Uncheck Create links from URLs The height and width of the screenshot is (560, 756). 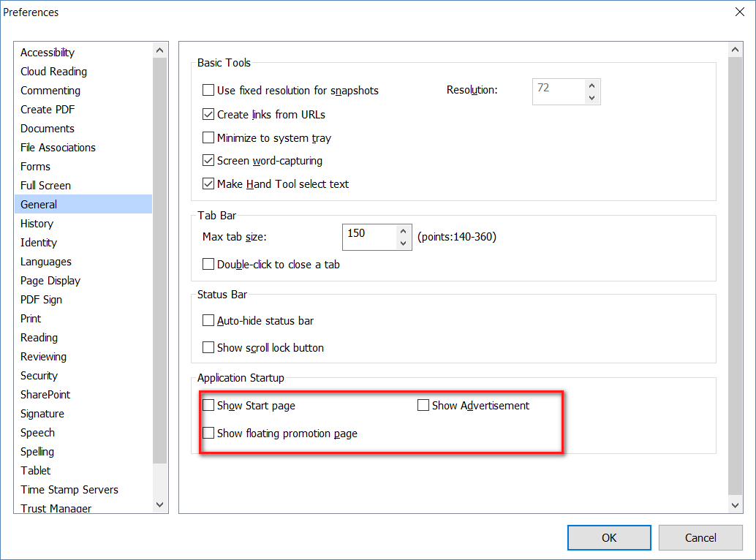(x=209, y=114)
